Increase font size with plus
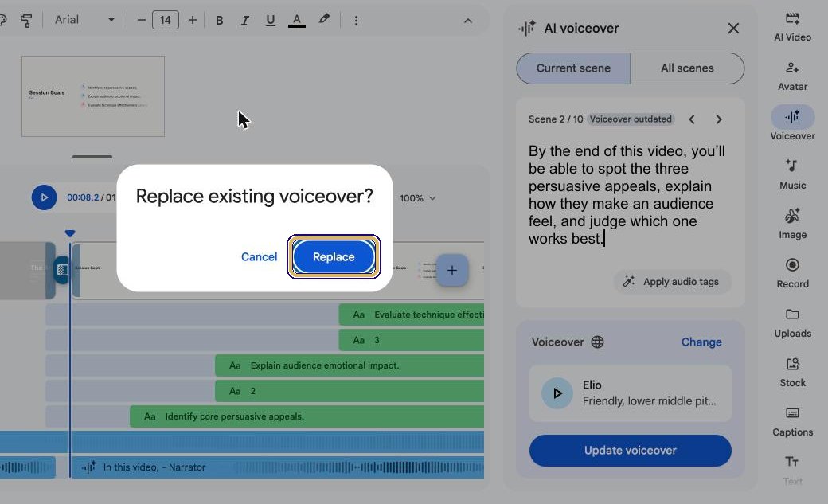 pos(192,20)
